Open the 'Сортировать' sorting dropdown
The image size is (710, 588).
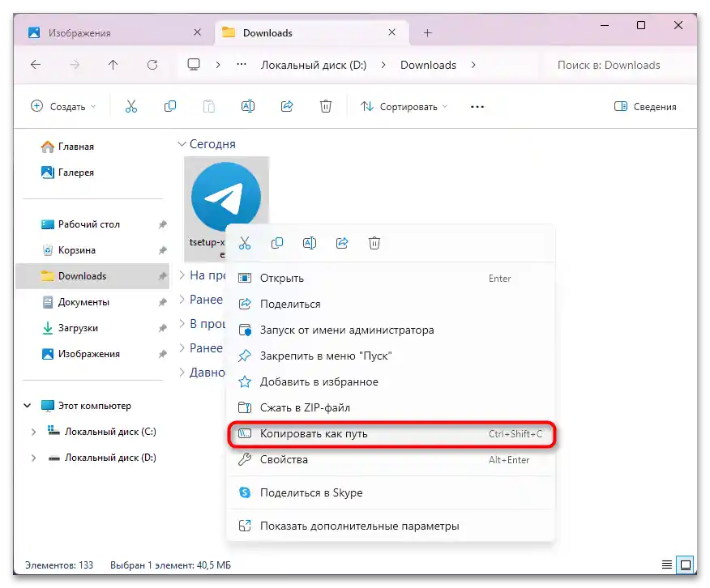[x=404, y=106]
